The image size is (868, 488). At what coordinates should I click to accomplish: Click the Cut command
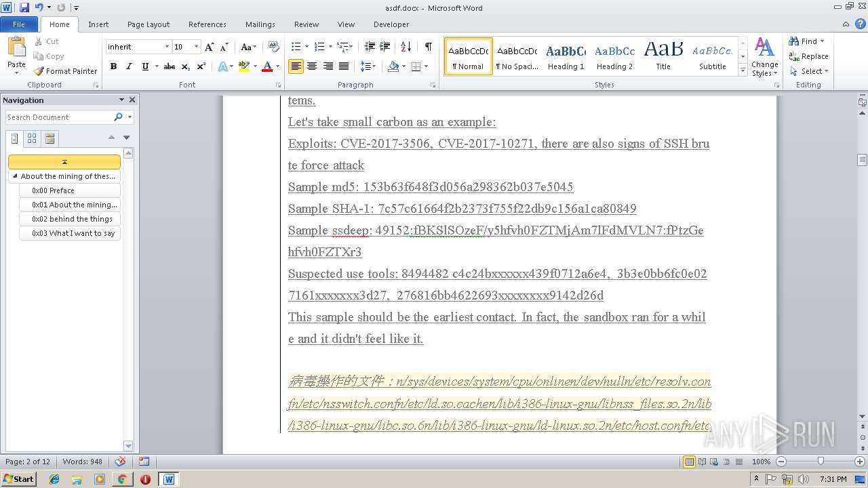coord(47,41)
